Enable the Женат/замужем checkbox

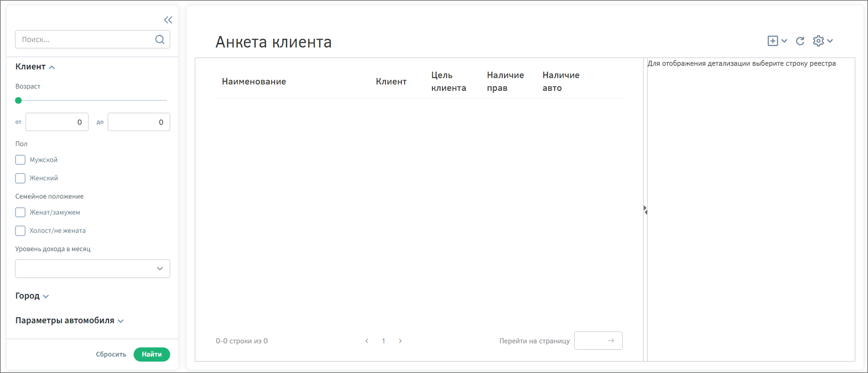point(21,212)
